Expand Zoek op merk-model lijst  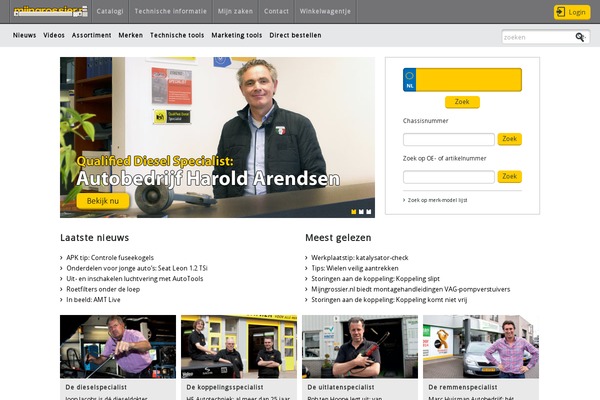click(x=435, y=200)
